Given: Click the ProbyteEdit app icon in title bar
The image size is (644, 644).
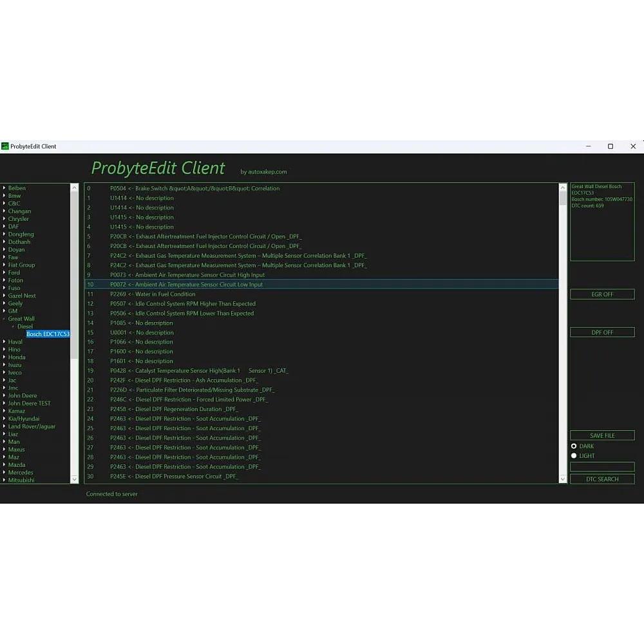Looking at the screenshot, I should coord(5,146).
